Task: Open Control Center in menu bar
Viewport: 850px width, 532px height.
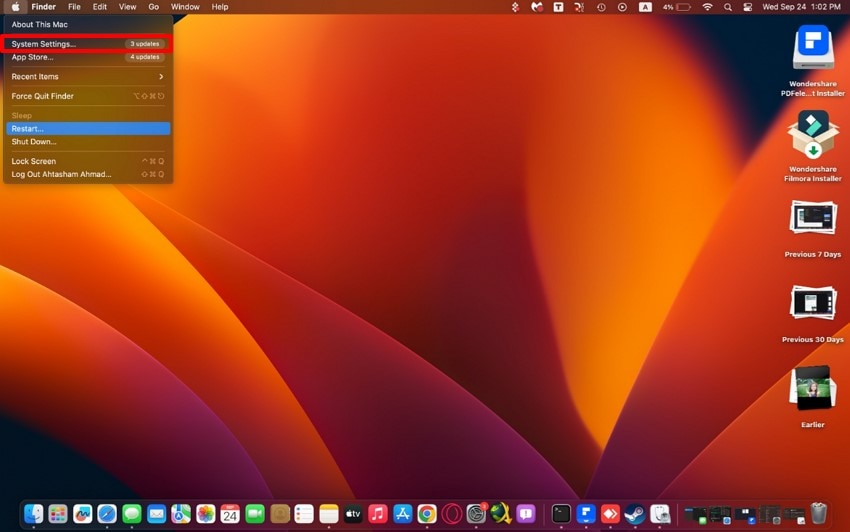Action: coord(748,7)
